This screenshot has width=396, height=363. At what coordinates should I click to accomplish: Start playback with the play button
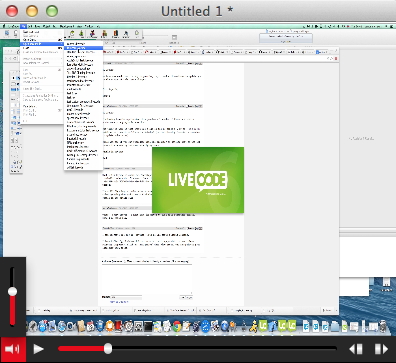click(x=39, y=349)
